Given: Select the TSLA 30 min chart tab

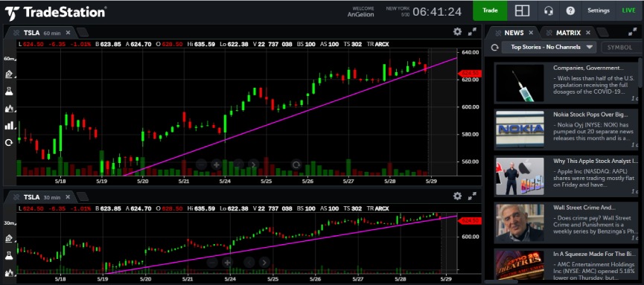Looking at the screenshot, I should [x=42, y=197].
